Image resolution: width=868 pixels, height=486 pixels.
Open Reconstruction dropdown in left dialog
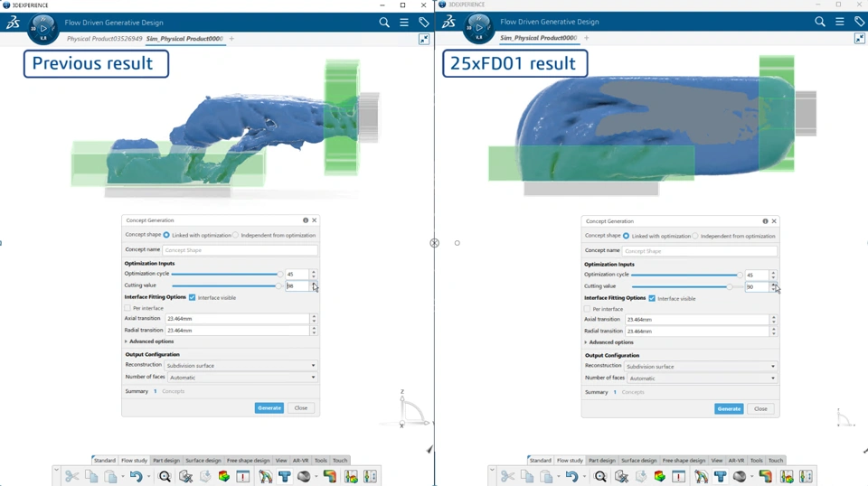[241, 366]
